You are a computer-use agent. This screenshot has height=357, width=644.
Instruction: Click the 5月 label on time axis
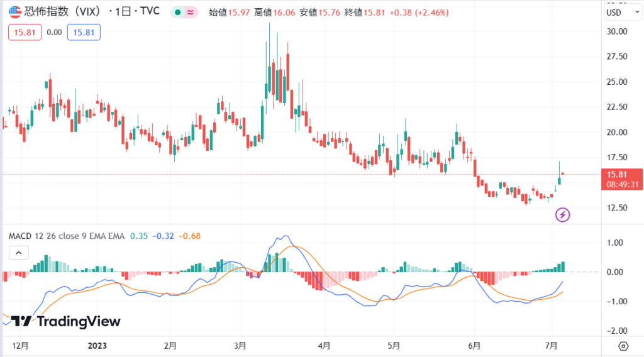pyautogui.click(x=394, y=346)
